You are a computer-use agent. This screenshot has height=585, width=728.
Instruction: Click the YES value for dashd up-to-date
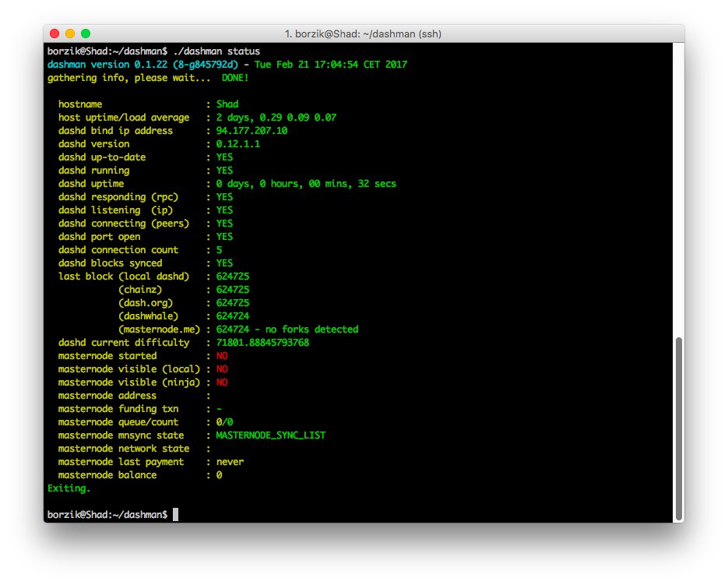(225, 157)
